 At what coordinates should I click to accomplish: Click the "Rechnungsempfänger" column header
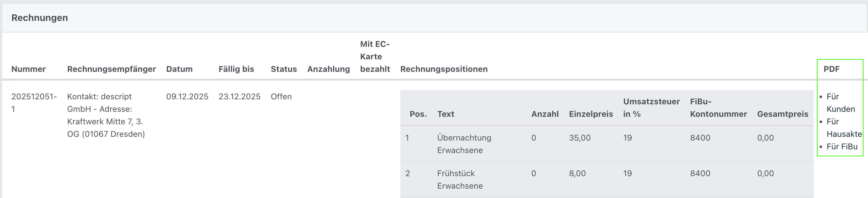point(112,69)
